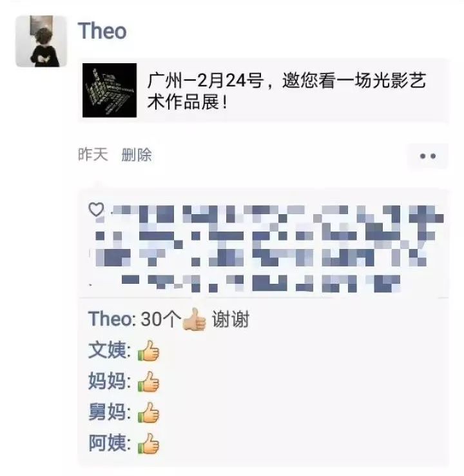Open commenter 阿姨's profile name
464x476 pixels.
coord(107,443)
